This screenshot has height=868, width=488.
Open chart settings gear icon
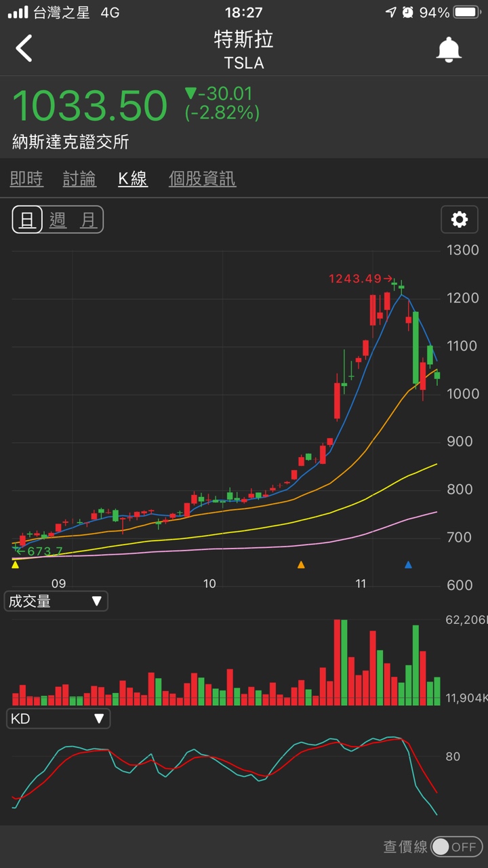(460, 220)
